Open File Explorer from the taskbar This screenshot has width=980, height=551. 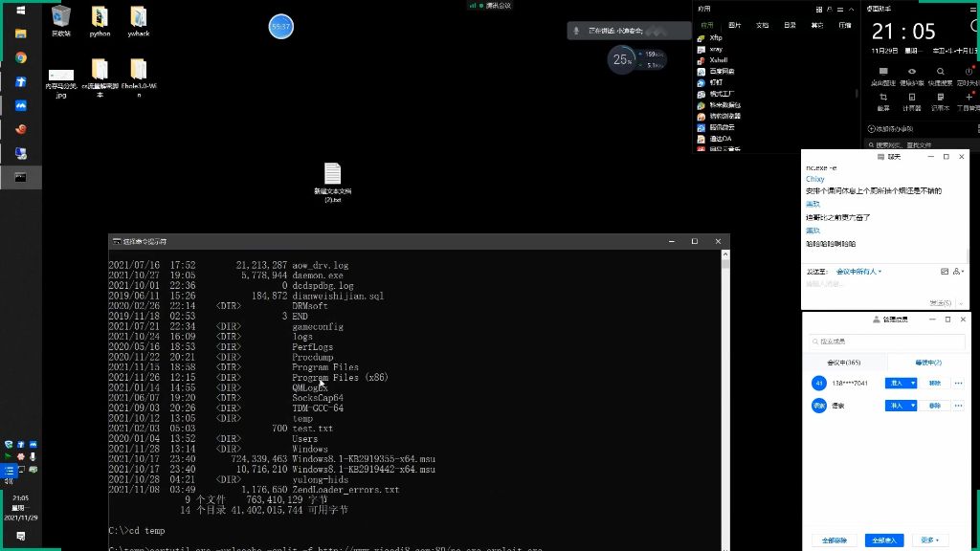(x=21, y=33)
